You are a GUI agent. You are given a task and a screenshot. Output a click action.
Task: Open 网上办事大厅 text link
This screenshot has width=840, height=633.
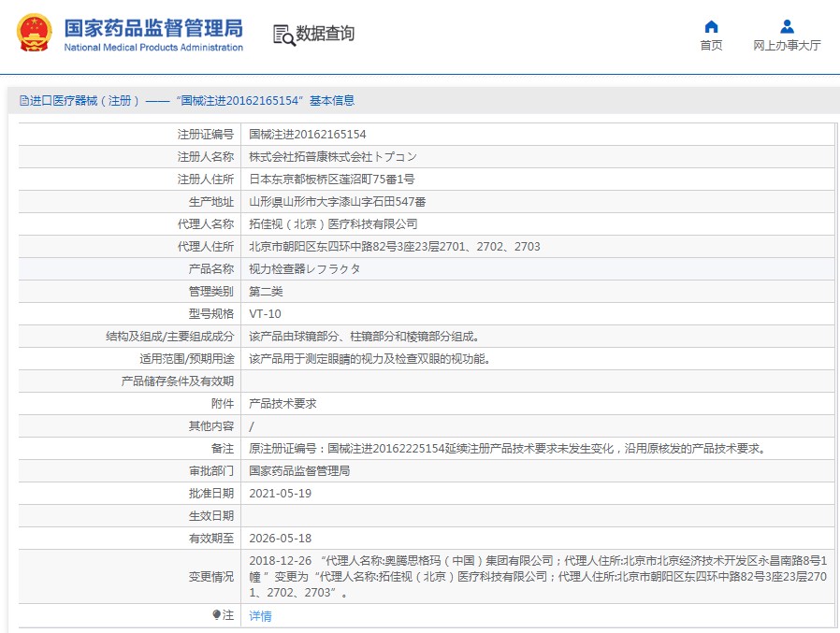point(787,46)
